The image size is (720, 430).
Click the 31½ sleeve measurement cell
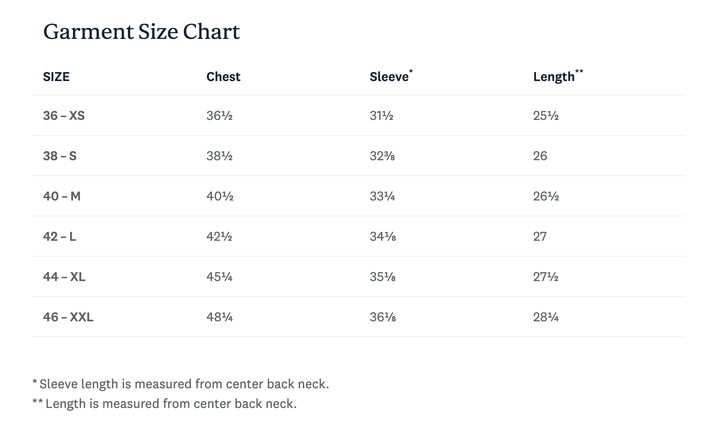382,116
